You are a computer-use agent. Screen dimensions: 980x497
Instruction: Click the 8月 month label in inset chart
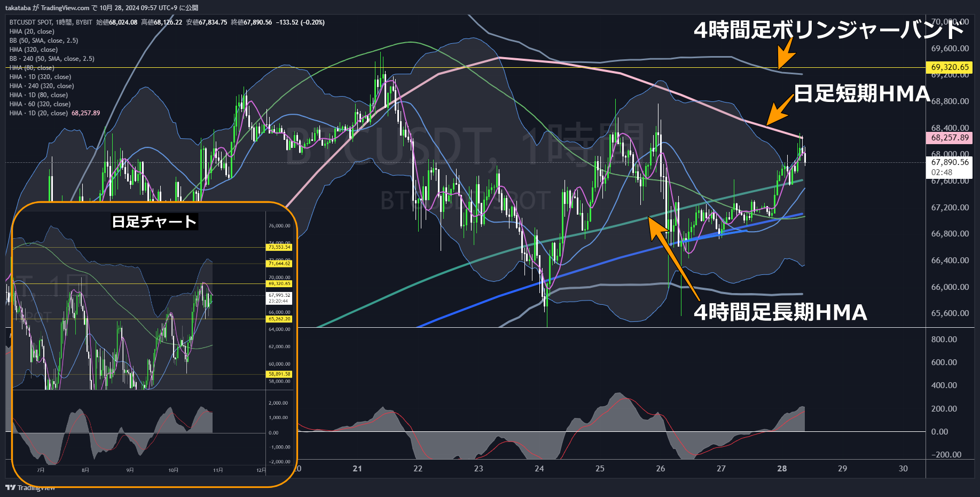(85, 470)
